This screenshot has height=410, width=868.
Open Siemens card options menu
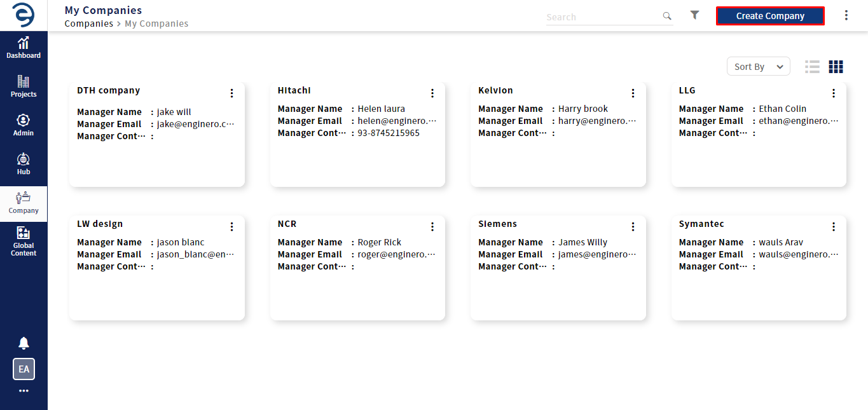(633, 227)
